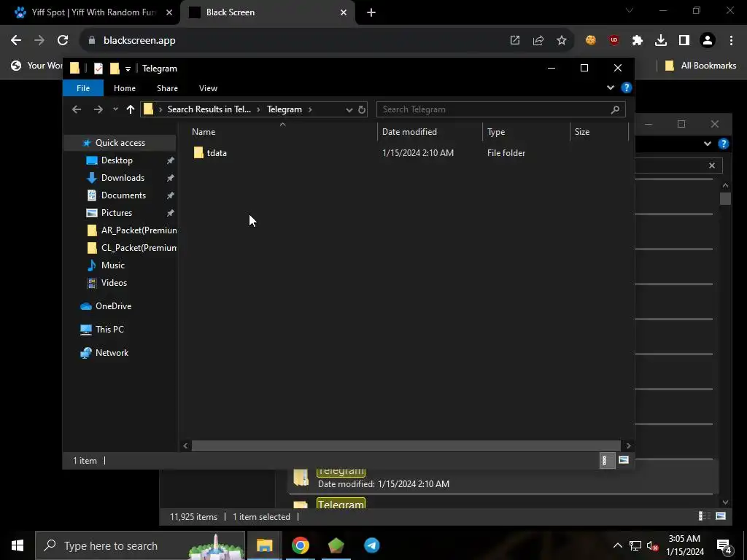Open Chrome downloads icon
The height and width of the screenshot is (560, 747).
tap(661, 41)
